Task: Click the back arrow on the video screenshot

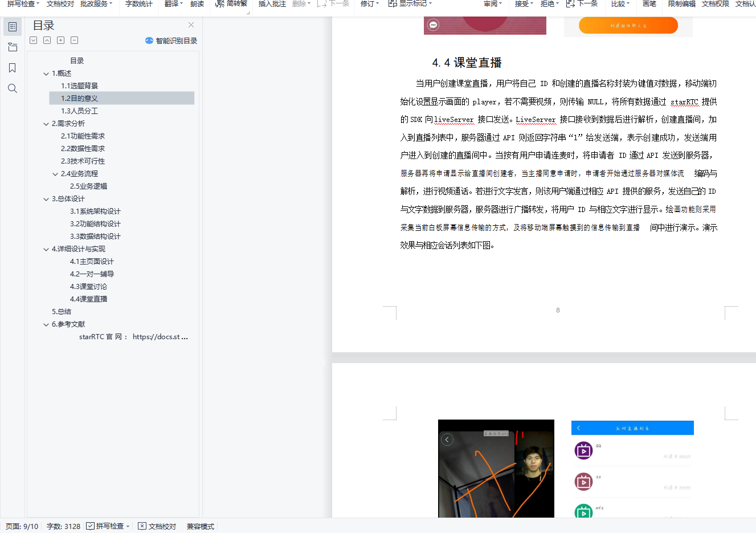Action: click(x=447, y=440)
